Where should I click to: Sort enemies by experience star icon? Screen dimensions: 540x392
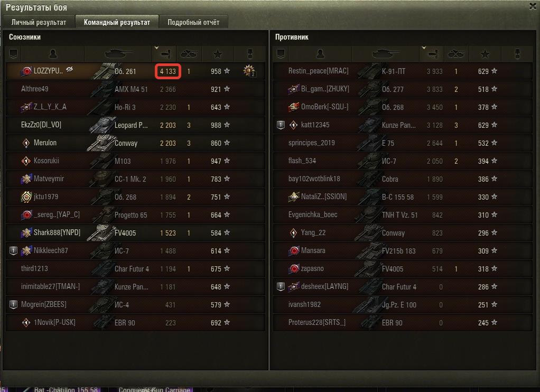[485, 54]
